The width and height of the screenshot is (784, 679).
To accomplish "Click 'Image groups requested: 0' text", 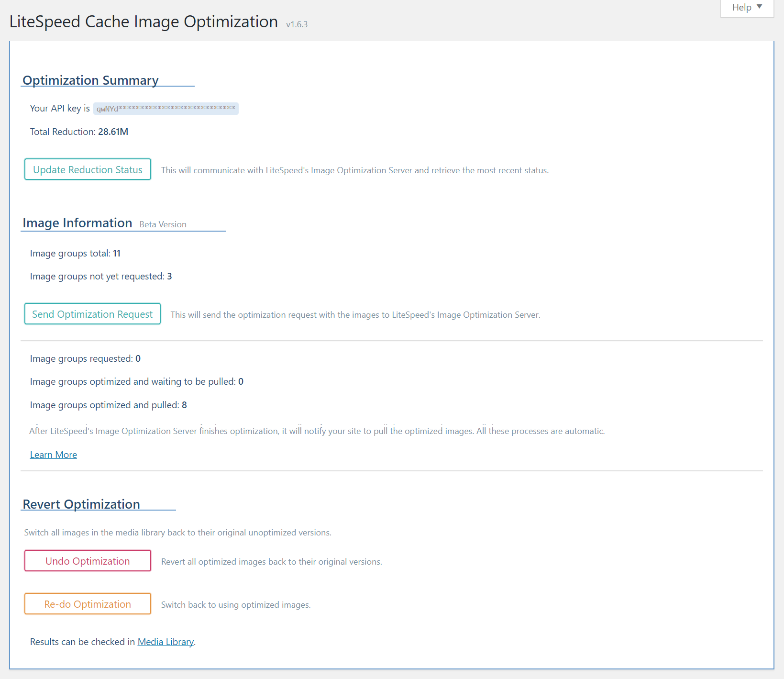I will (85, 358).
